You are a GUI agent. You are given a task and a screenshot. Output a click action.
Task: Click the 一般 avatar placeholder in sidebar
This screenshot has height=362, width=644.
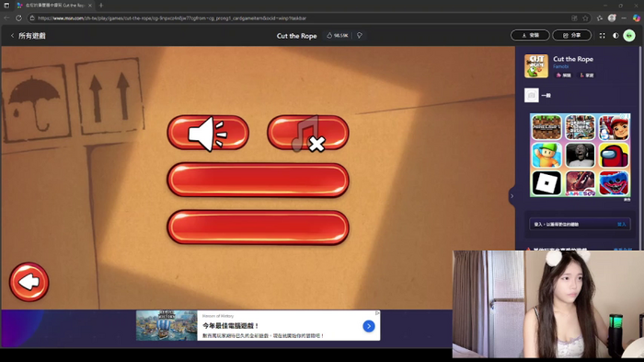(532, 96)
